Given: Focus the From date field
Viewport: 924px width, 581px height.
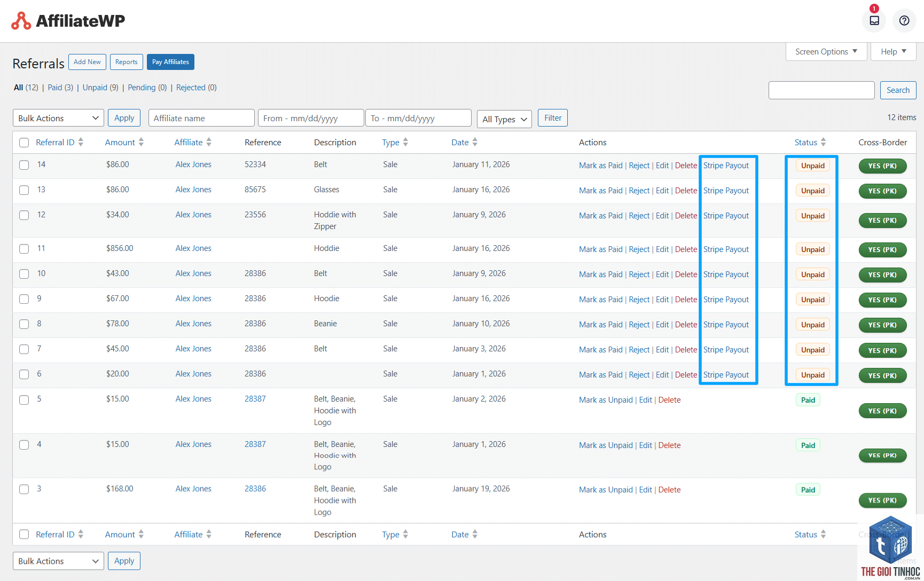Looking at the screenshot, I should (x=311, y=118).
